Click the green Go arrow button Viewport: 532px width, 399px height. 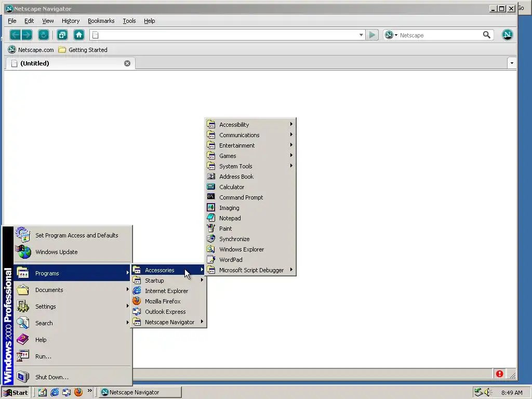[x=372, y=35]
